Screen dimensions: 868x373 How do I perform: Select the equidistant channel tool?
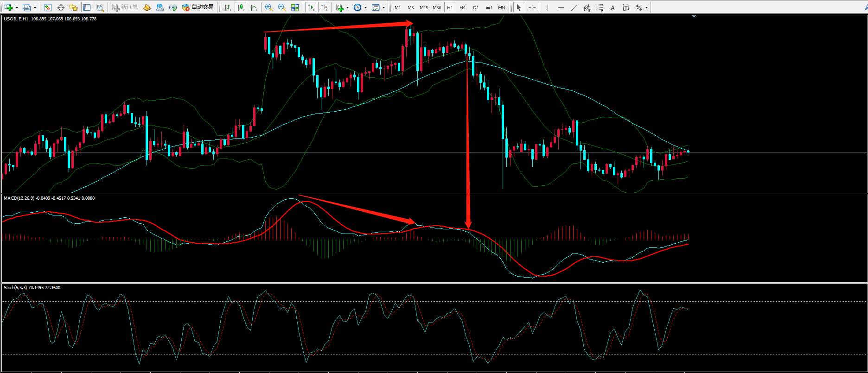tap(587, 7)
